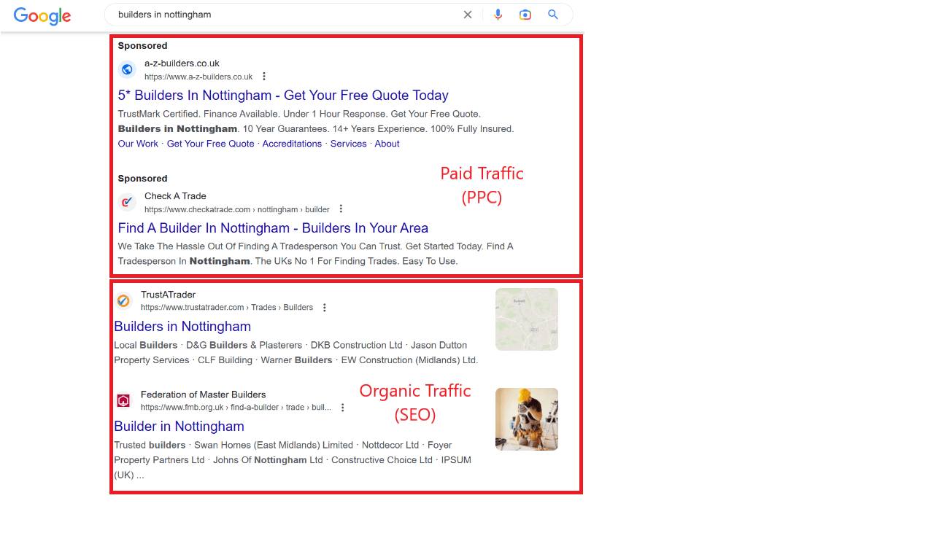
Task: Click site name 'Federation of Master Builders'
Action: click(x=204, y=394)
